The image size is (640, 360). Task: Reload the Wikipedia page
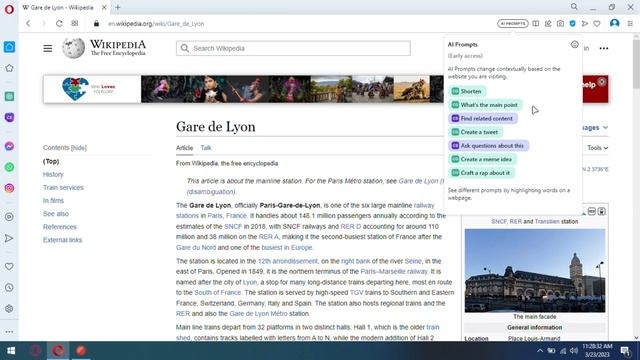(59, 24)
